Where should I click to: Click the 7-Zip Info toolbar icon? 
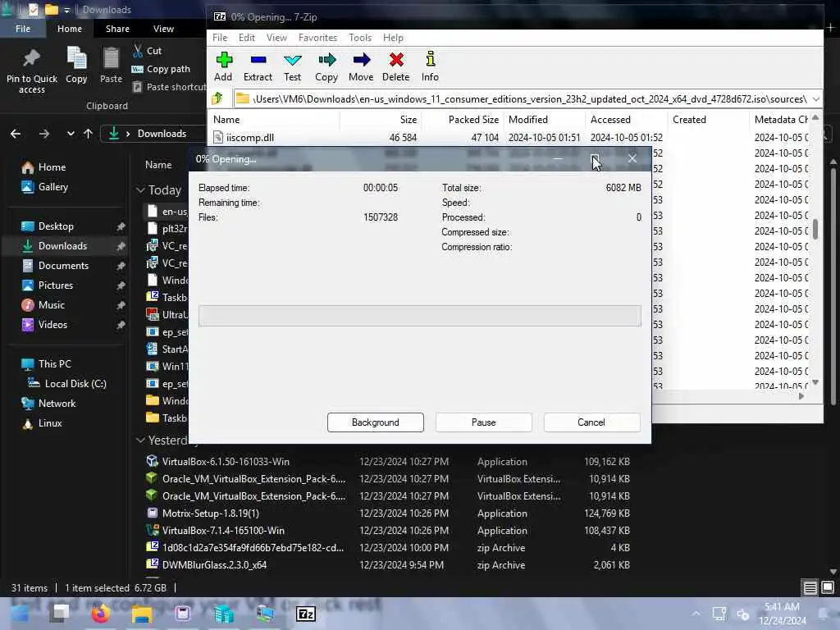click(430, 66)
